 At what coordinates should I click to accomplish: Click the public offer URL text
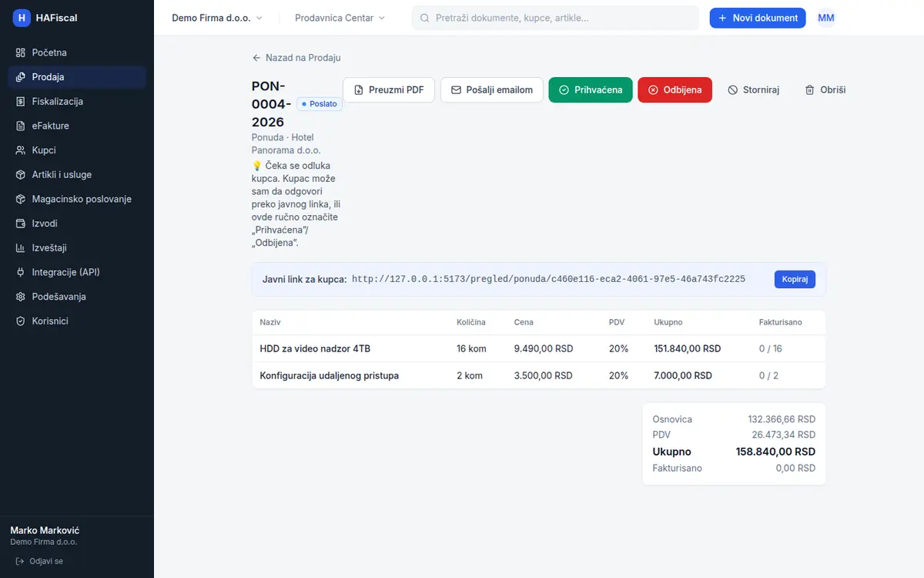(548, 279)
